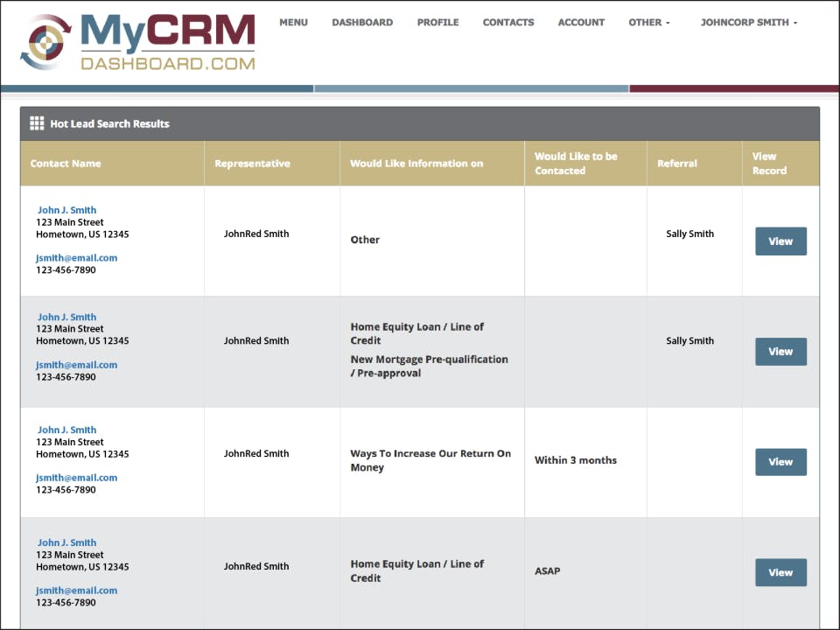View record for Home Equity and Mortgage lead
Viewport: 840px width, 630px height.
coord(780,352)
